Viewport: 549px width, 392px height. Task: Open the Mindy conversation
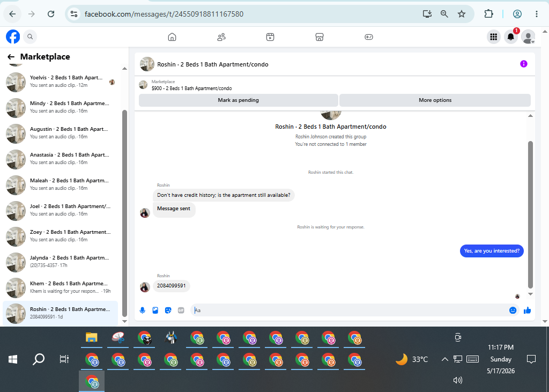pyautogui.click(x=60, y=108)
